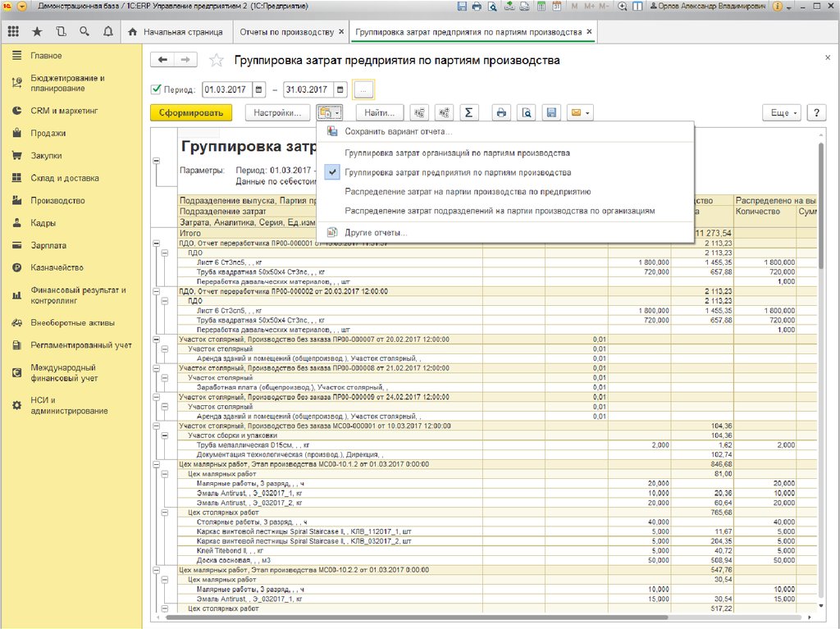Open the envelope send dropdown
This screenshot has height=629, width=840.
point(580,113)
